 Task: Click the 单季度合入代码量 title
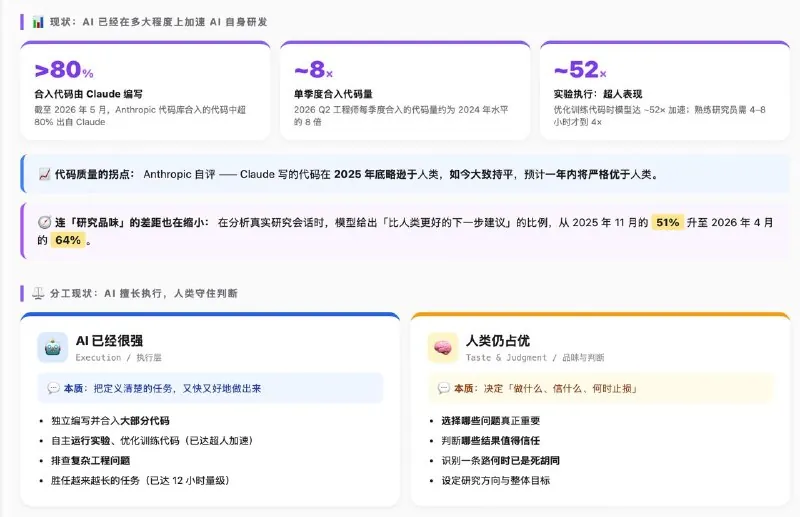[x=333, y=94]
